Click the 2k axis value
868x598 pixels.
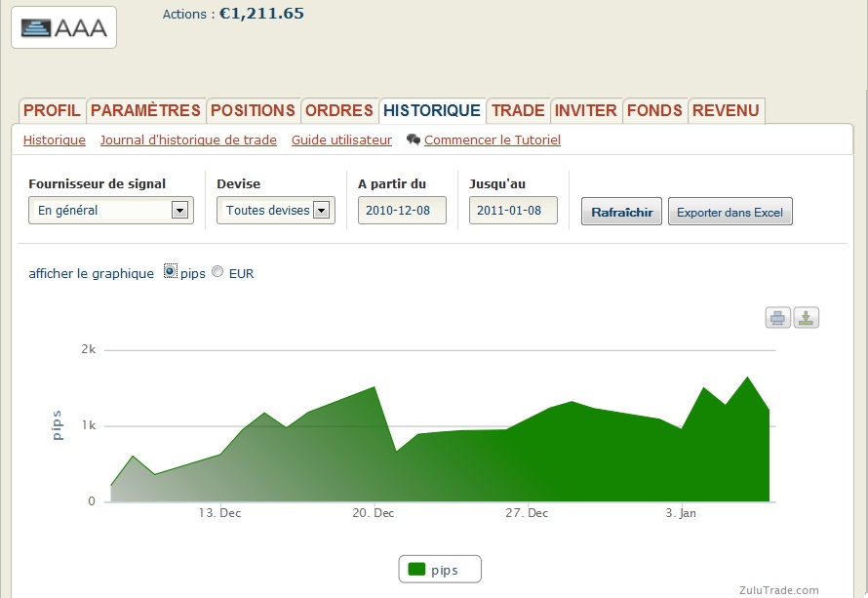[x=89, y=349]
